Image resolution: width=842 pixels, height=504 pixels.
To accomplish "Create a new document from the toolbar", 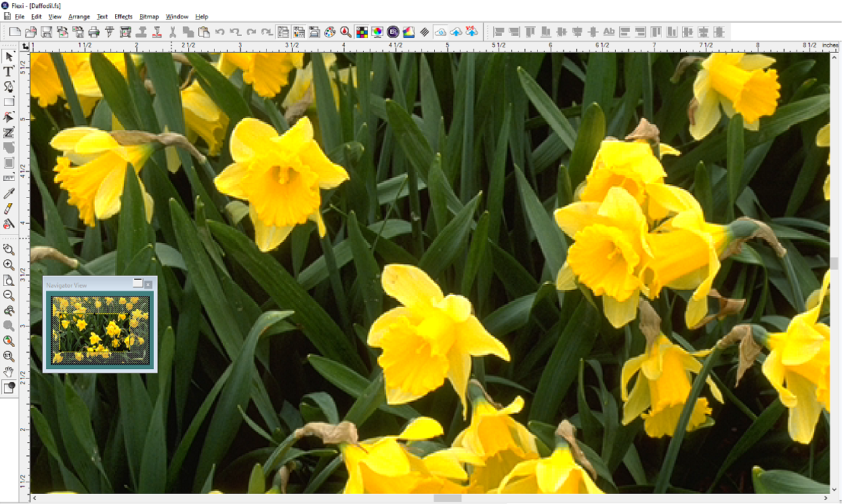I will point(14,32).
